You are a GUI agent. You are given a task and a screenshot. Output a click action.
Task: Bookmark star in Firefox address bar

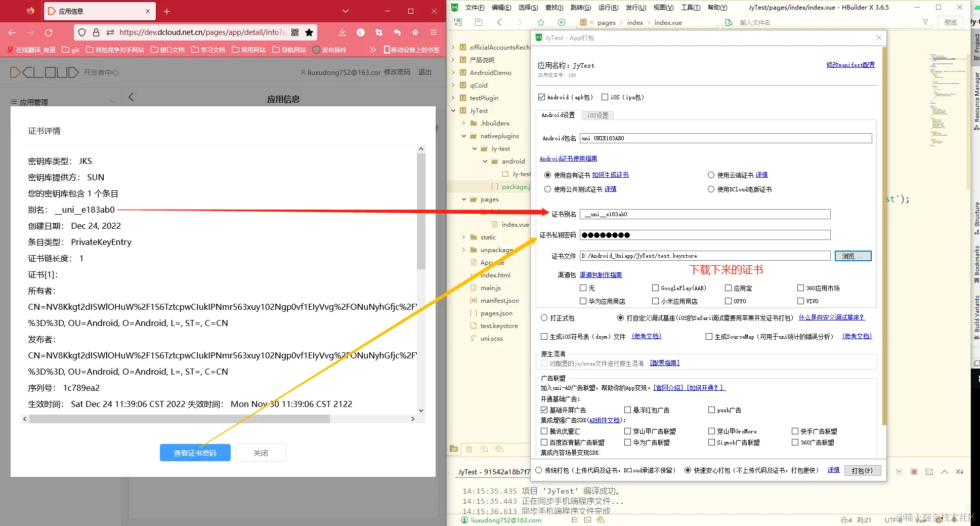(309, 32)
